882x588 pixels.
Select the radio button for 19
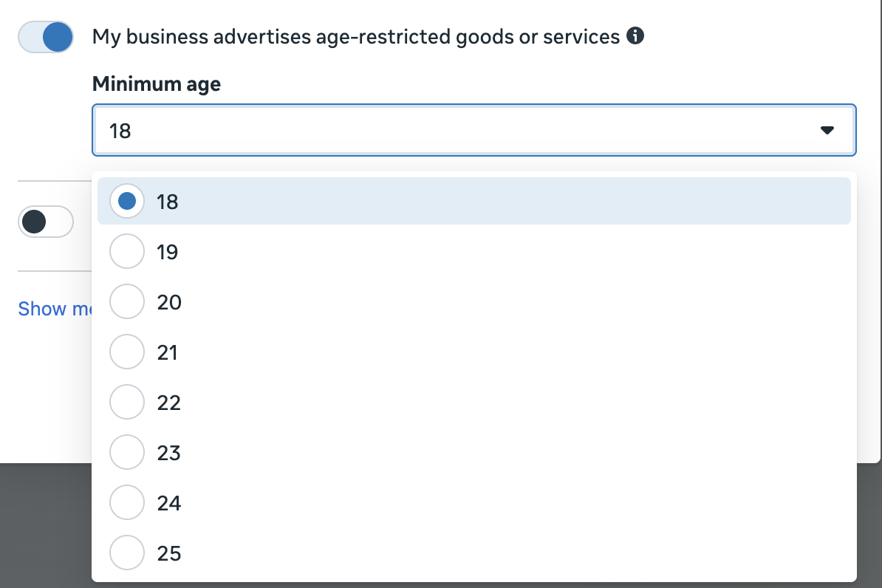pyautogui.click(x=127, y=251)
